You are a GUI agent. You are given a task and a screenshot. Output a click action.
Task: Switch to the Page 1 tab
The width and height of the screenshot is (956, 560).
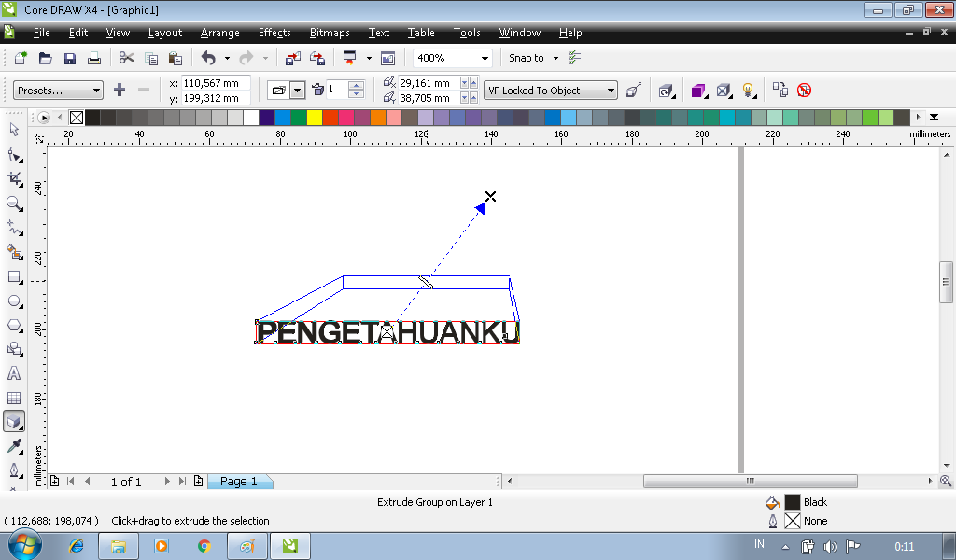[239, 481]
